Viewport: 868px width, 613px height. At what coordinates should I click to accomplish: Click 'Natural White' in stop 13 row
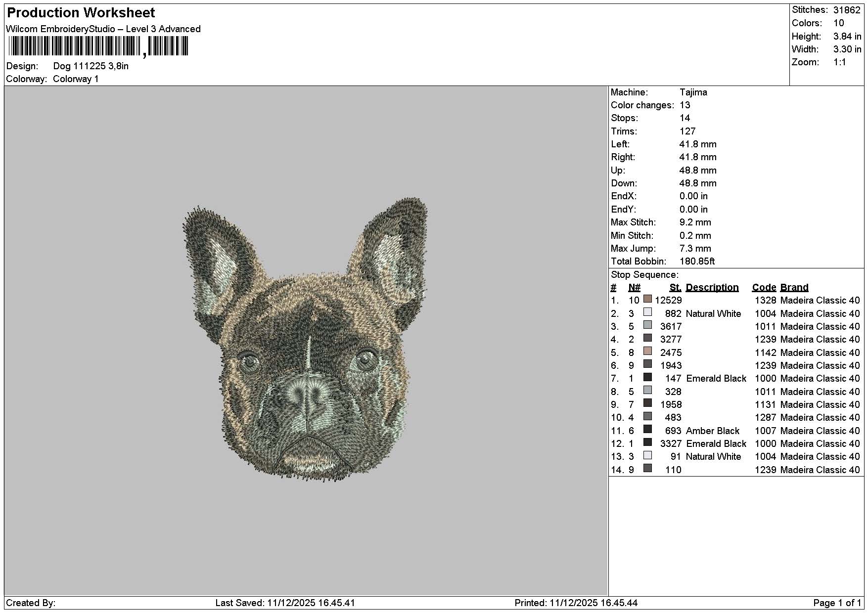[714, 457]
